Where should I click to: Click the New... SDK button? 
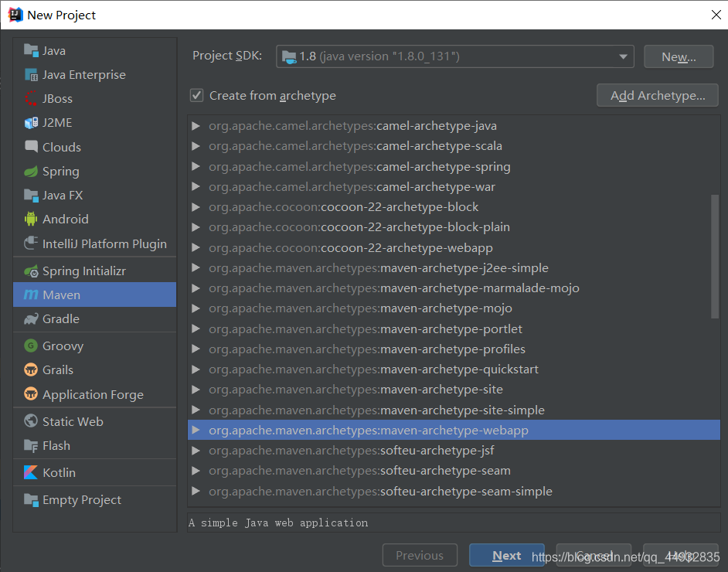click(x=679, y=56)
